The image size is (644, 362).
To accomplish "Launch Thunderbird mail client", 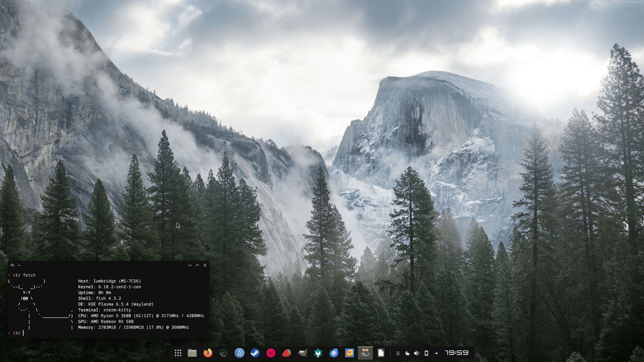I will coord(334,353).
